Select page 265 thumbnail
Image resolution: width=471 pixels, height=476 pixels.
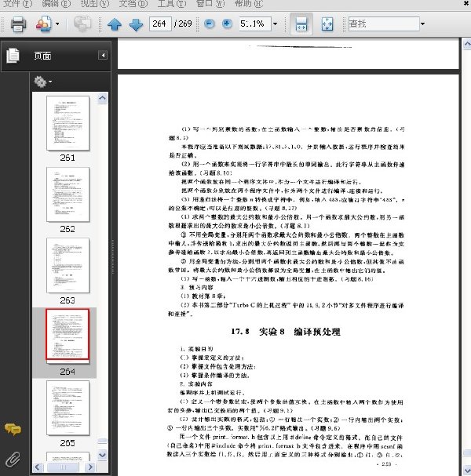tap(68, 408)
